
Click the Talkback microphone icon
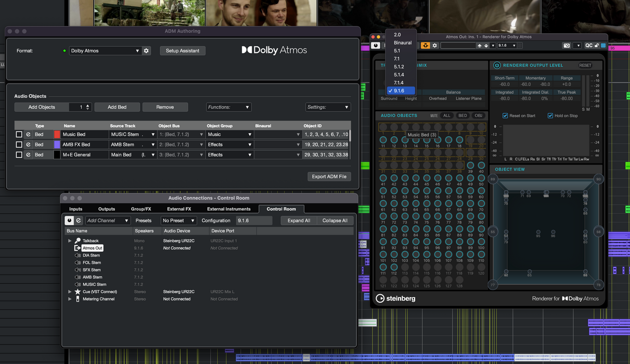pyautogui.click(x=78, y=241)
